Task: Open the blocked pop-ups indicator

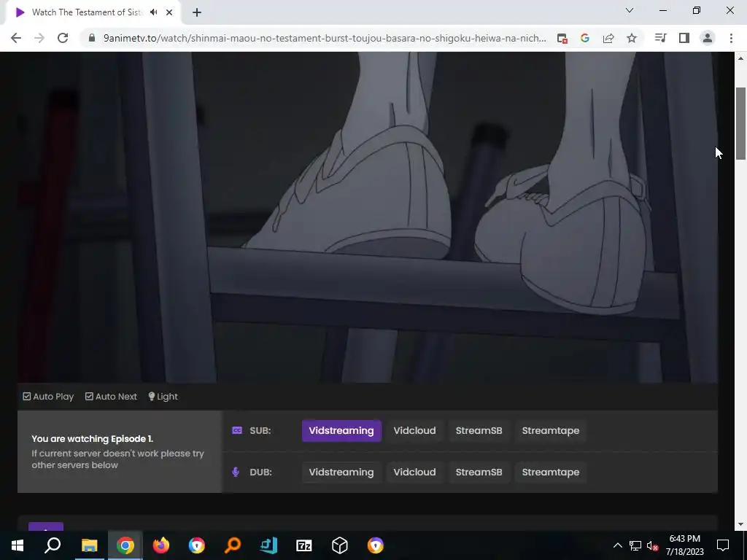Action: (562, 39)
